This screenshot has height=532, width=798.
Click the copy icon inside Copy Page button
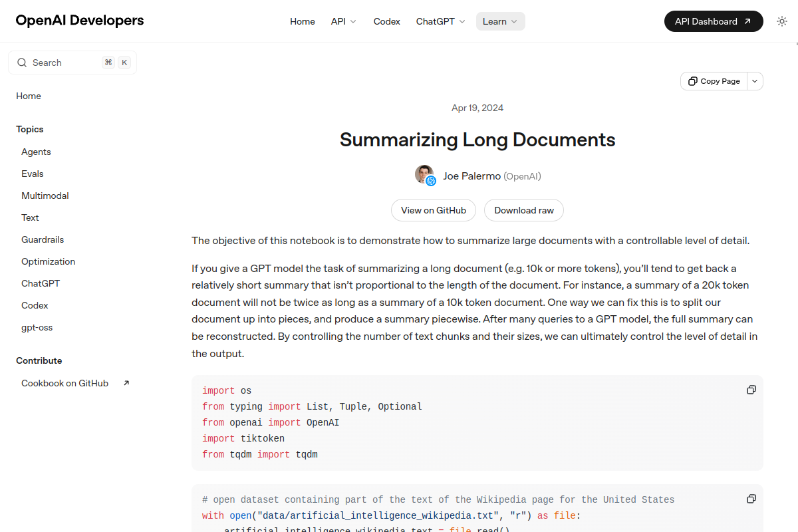click(x=694, y=80)
